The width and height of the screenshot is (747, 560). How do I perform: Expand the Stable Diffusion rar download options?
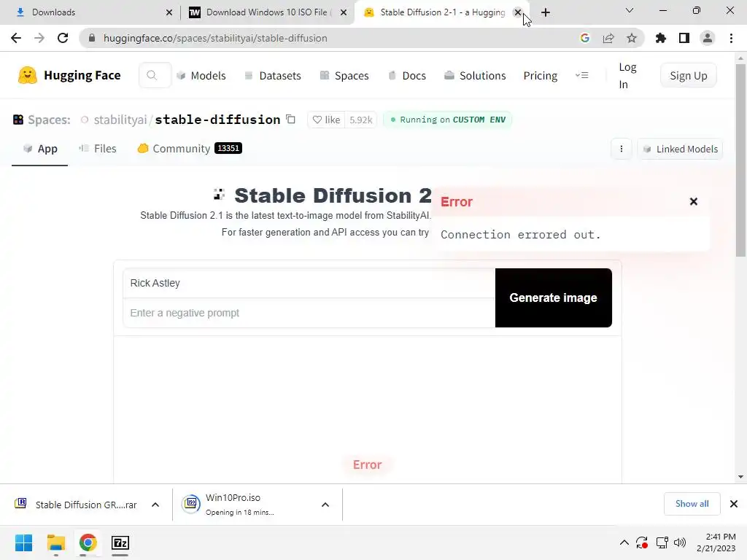click(155, 505)
